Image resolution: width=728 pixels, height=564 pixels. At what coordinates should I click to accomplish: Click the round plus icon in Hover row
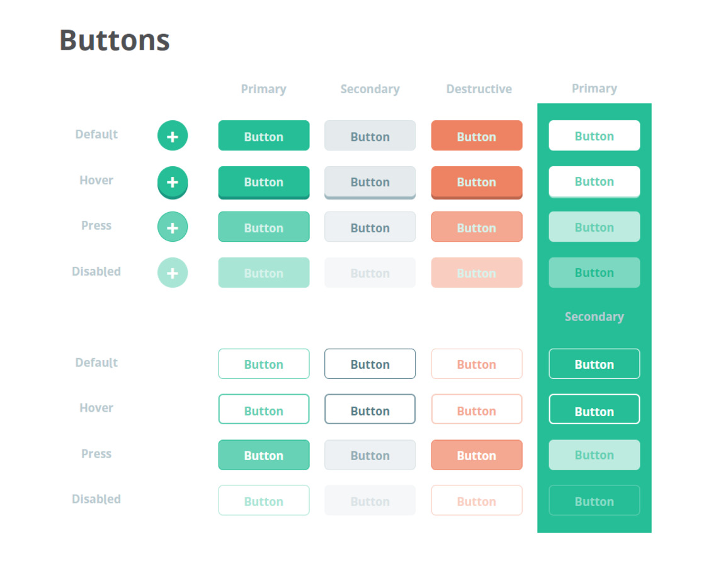click(x=173, y=183)
